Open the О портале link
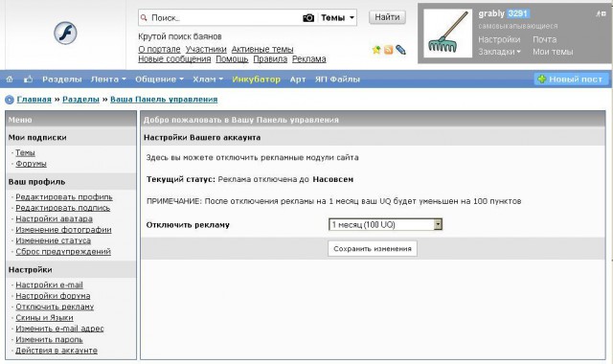The height and width of the screenshot is (364, 613). 159,50
